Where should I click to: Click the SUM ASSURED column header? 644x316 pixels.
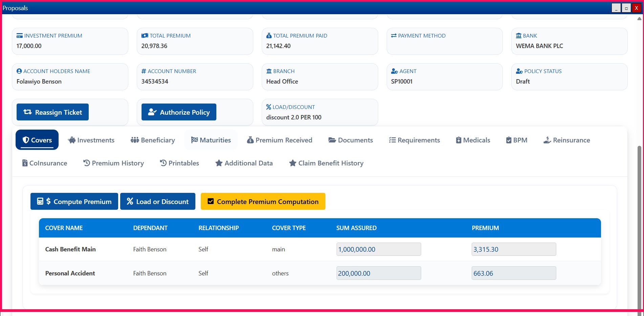(357, 228)
